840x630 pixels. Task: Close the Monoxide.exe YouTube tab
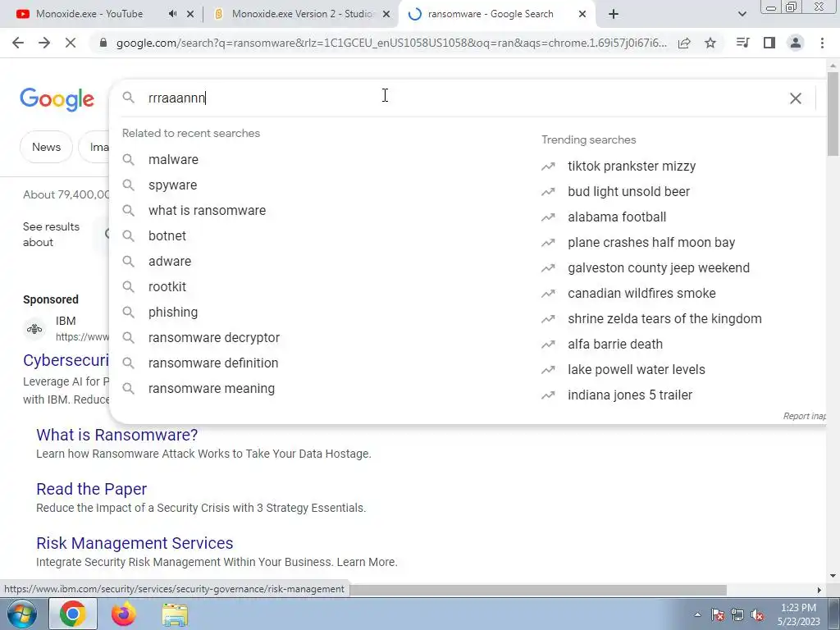[190, 15]
